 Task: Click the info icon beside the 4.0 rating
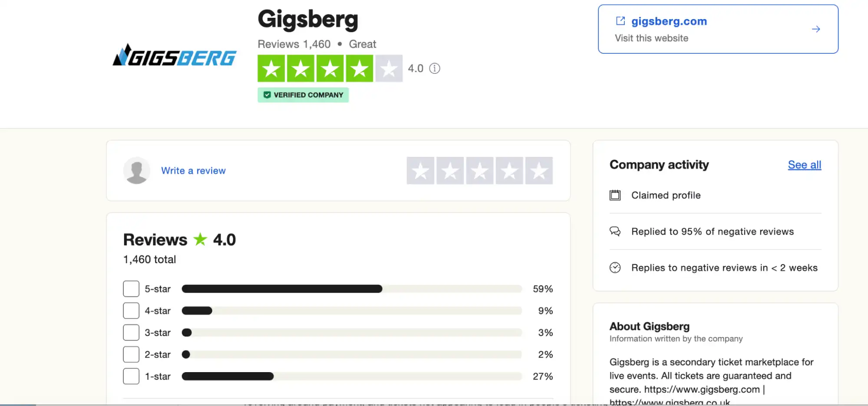coord(435,68)
